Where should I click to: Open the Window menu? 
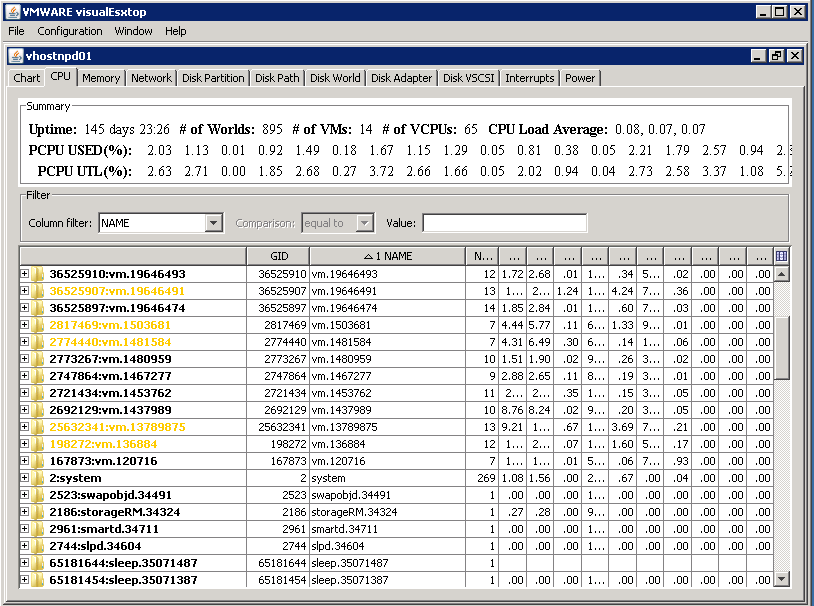click(133, 31)
